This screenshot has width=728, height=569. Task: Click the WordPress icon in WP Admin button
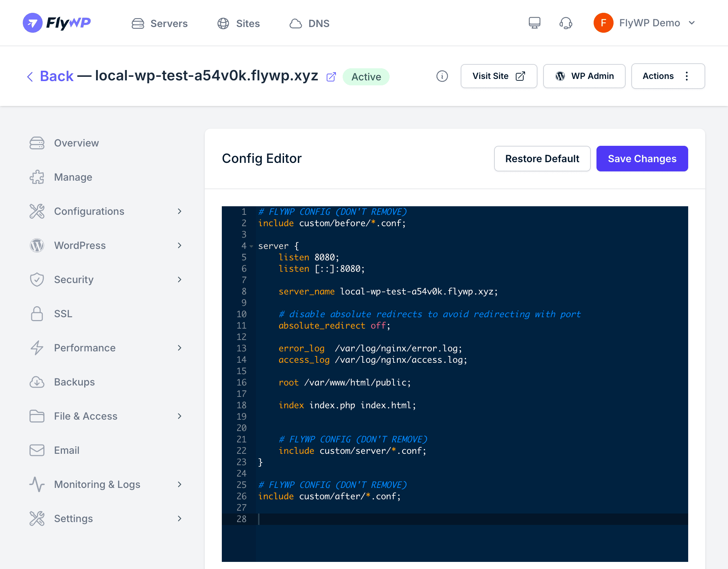coord(560,76)
